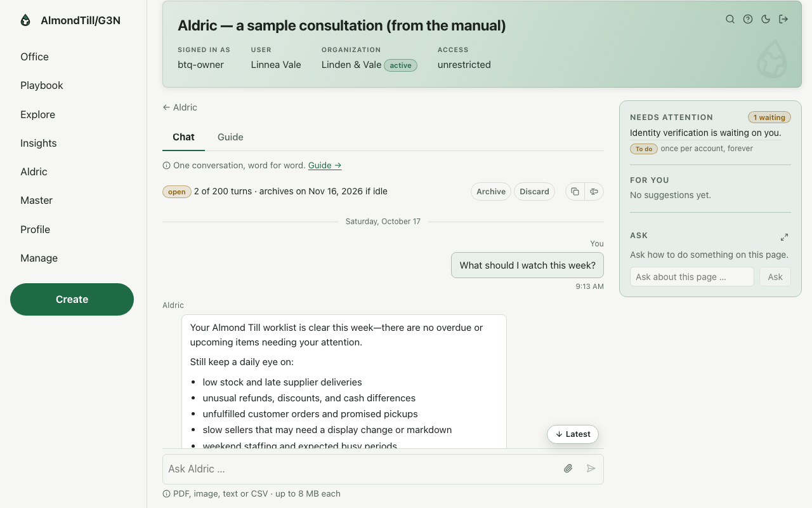Viewport: 812px width, 508px height.
Task: Attach a file with paperclip icon
Action: (568, 469)
